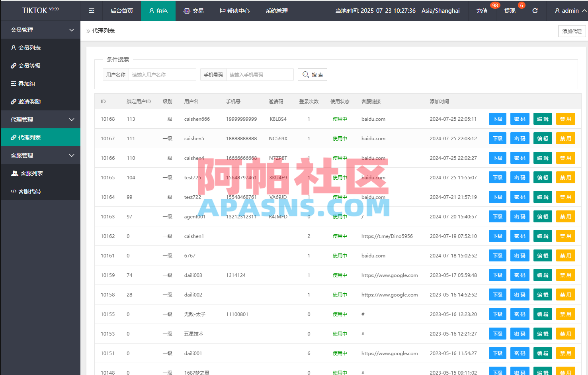Open the 提现 withdrawal notifications
588x375 pixels.
[x=510, y=11]
